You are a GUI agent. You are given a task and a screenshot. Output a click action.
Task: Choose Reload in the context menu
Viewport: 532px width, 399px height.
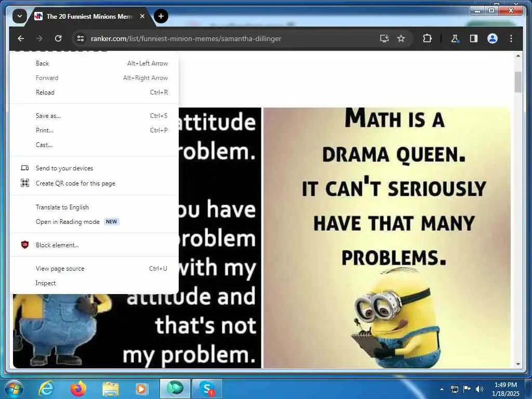[x=95, y=92]
